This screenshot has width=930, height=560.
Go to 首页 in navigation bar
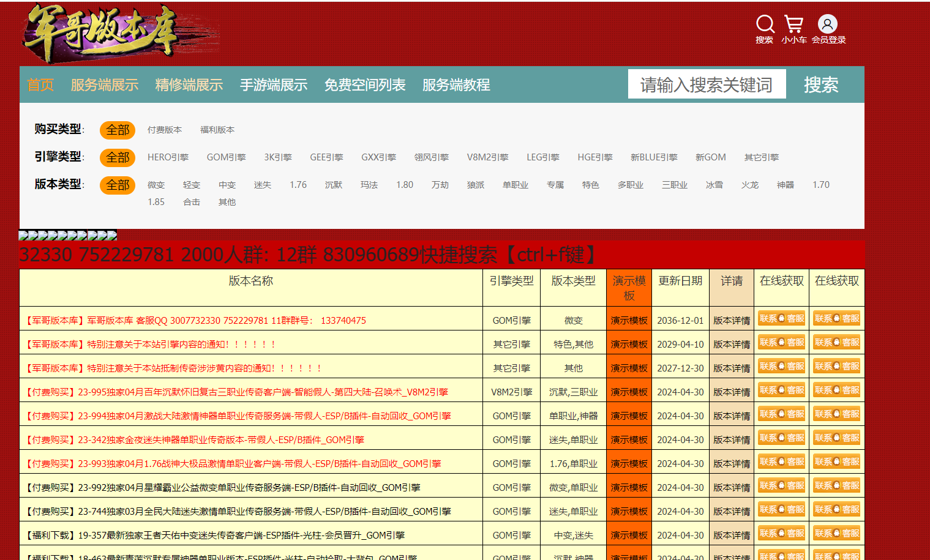(40, 85)
